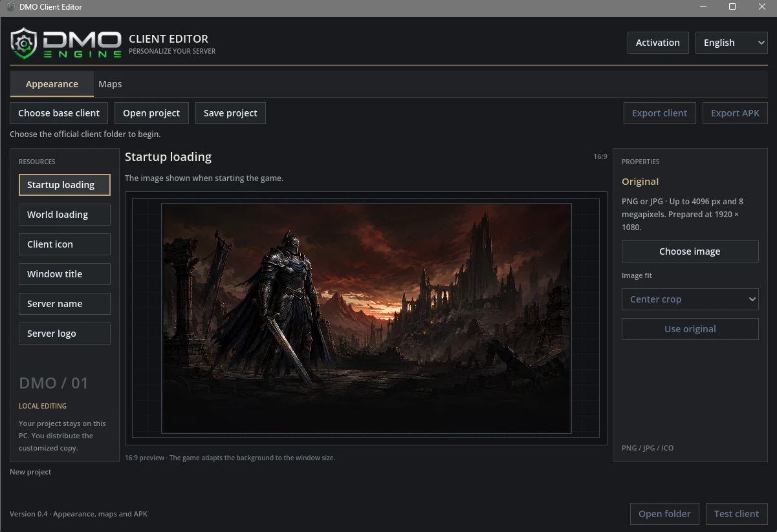Click the Export APK button
Screen dimensions: 777x532
click(x=735, y=113)
